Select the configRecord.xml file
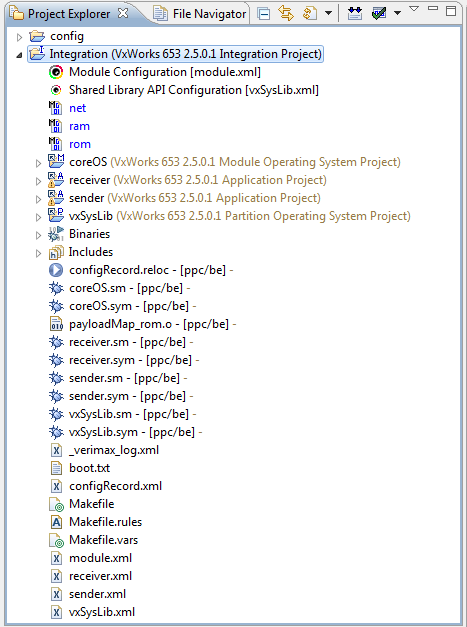 [116, 486]
